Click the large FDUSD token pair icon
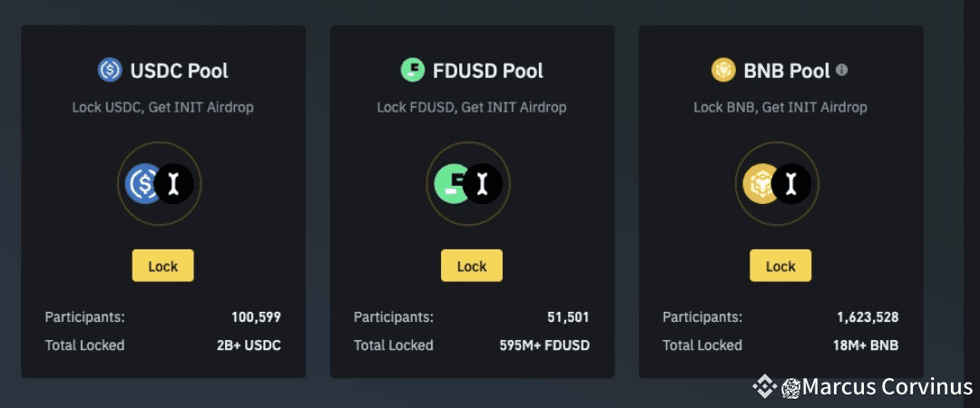 point(468,184)
